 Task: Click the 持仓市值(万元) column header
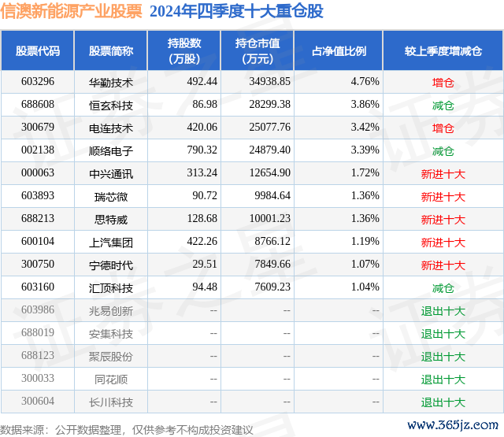258,50
